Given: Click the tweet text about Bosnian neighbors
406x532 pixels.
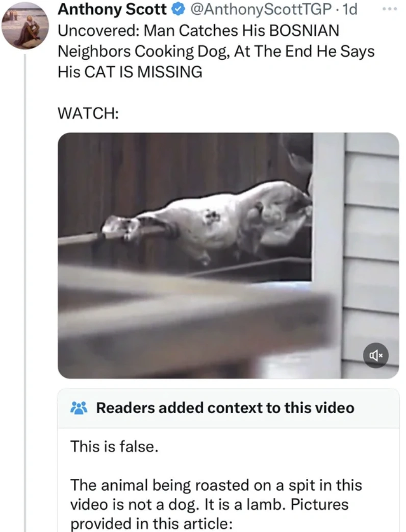Looking at the screenshot, I should click(x=216, y=51).
